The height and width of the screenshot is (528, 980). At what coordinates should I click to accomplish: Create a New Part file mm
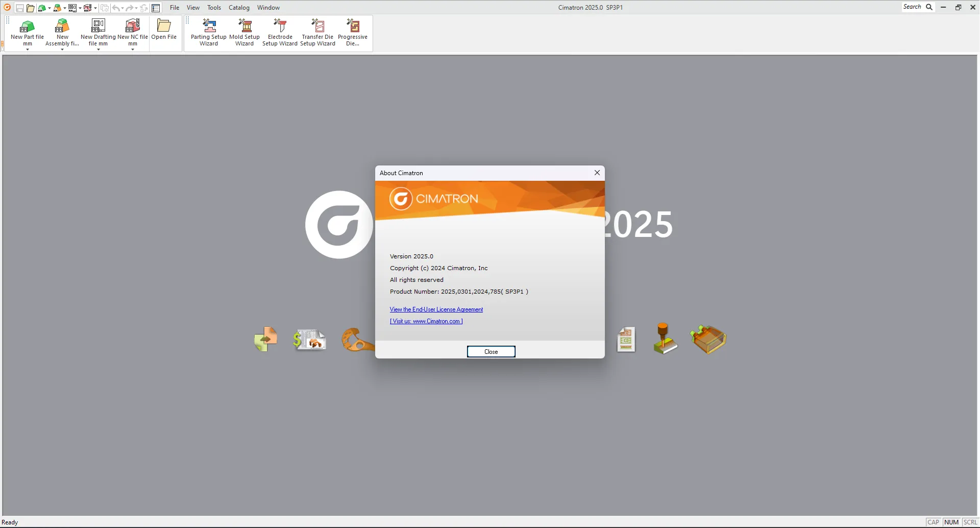coord(28,33)
